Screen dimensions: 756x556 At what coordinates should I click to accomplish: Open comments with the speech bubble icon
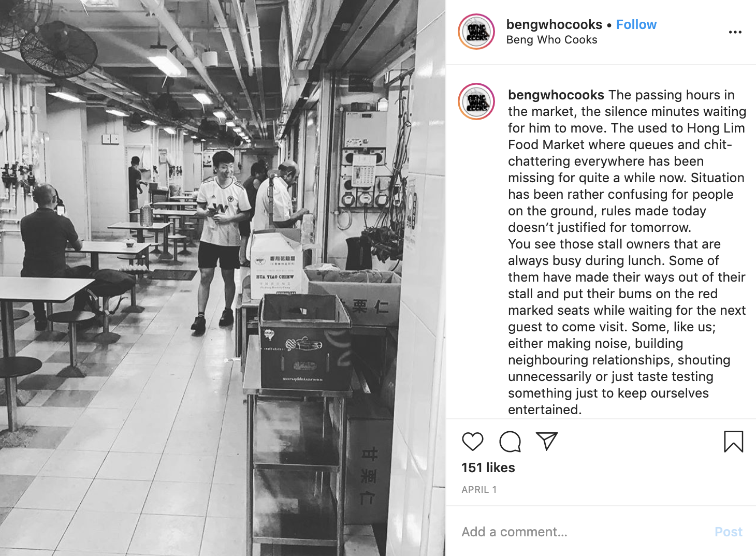(510, 442)
